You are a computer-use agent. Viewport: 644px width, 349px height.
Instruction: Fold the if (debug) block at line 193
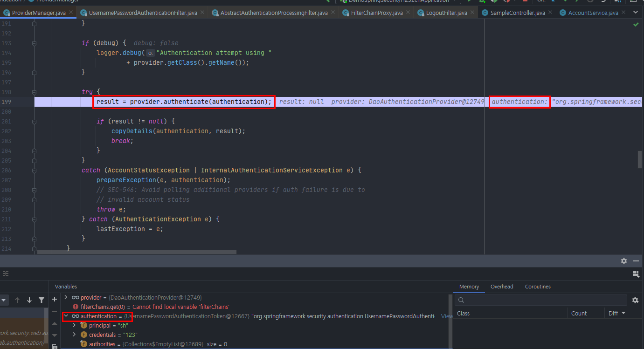(x=34, y=43)
